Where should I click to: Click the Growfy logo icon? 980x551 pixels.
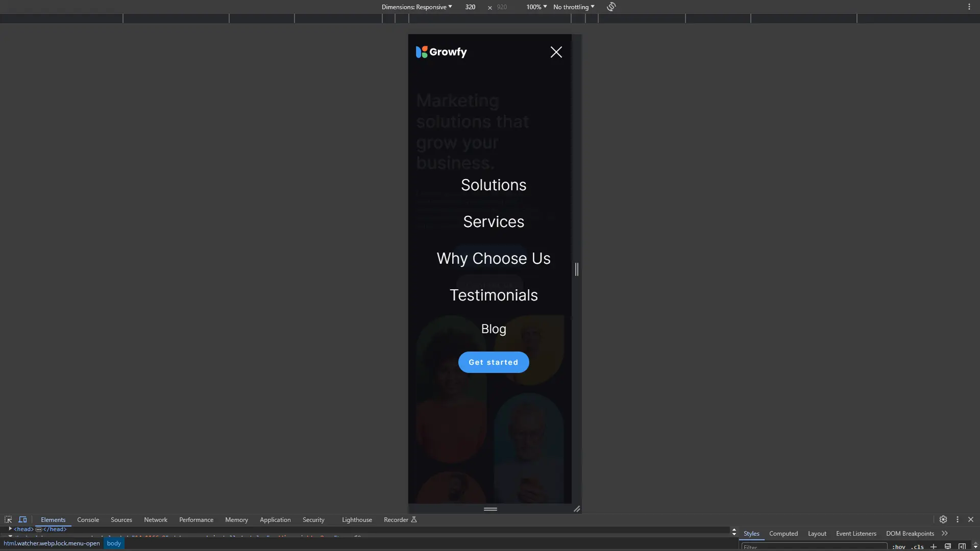click(x=420, y=53)
